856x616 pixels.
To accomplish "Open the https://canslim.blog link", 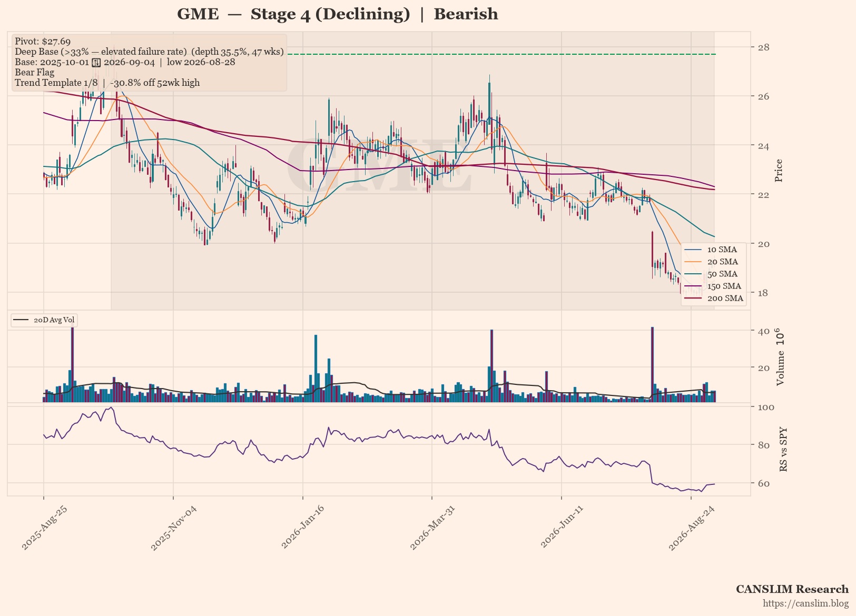I will click(806, 603).
